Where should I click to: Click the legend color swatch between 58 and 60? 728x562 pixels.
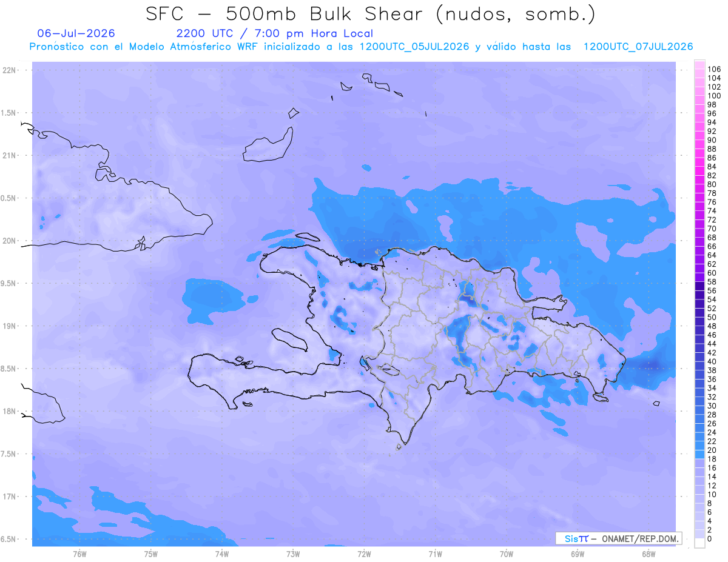click(x=699, y=278)
